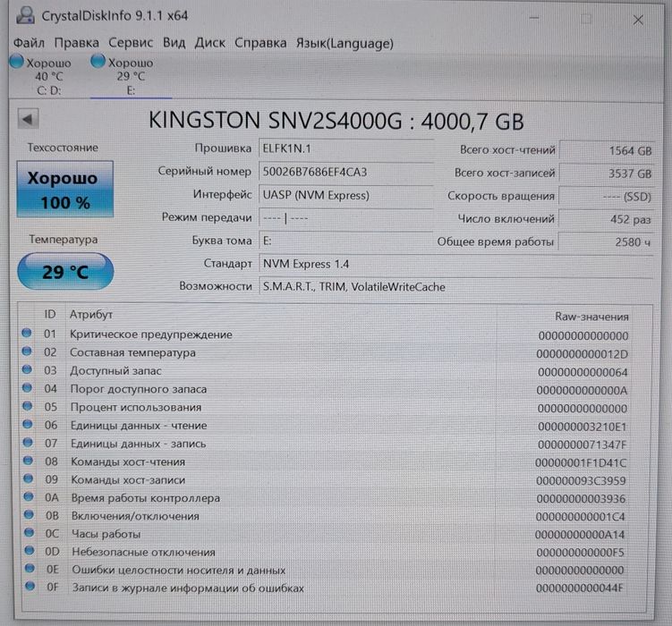Click status dot of attribute 01 Критическое предупреждение

pyautogui.click(x=27, y=333)
